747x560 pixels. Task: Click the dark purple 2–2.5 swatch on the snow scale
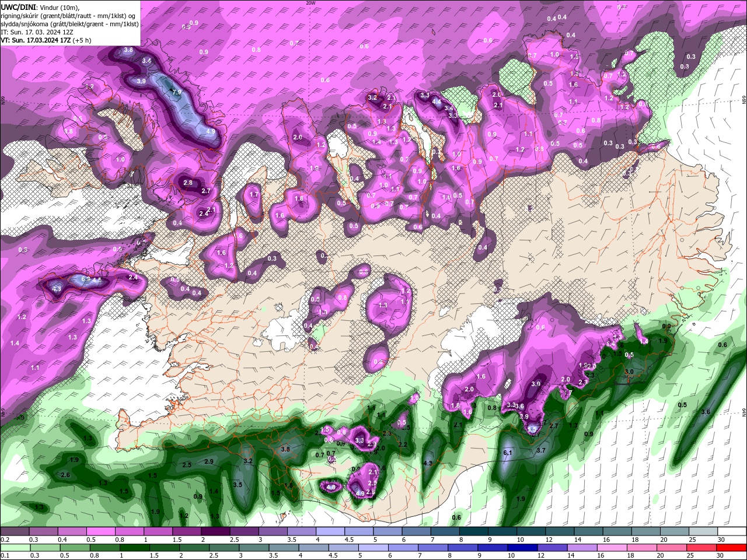215,531
